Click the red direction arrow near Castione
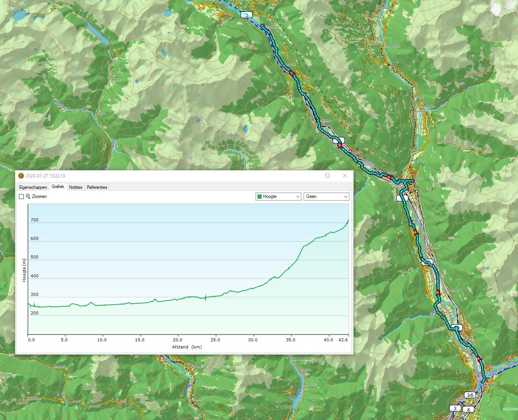The width and height of the screenshot is (518, 420). (479, 358)
